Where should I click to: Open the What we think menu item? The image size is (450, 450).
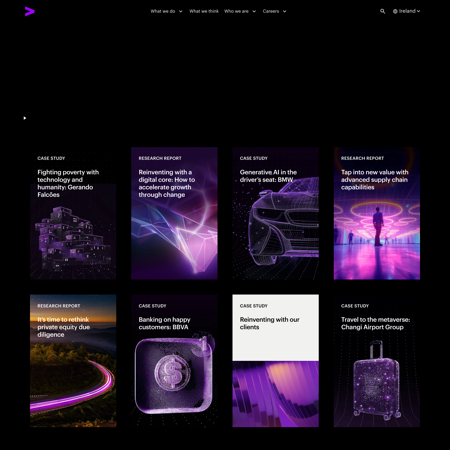204,11
